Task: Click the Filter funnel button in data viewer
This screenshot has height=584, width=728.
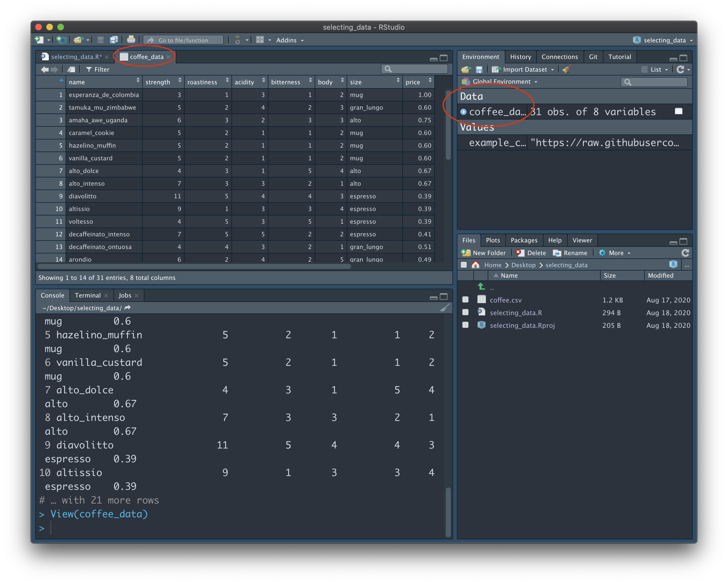Action: (98, 69)
